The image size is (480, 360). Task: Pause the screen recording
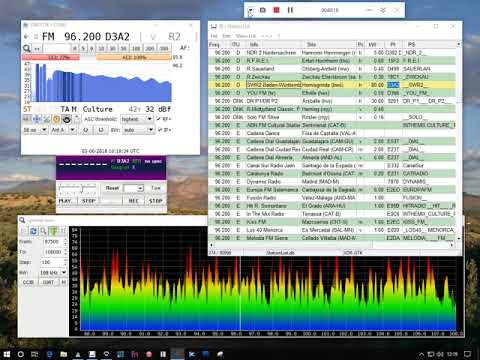(x=290, y=10)
